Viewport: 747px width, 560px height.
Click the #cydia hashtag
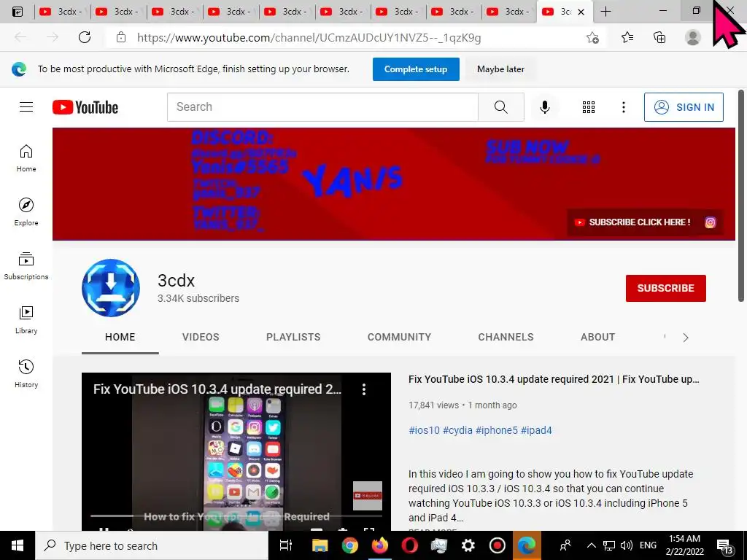(457, 430)
